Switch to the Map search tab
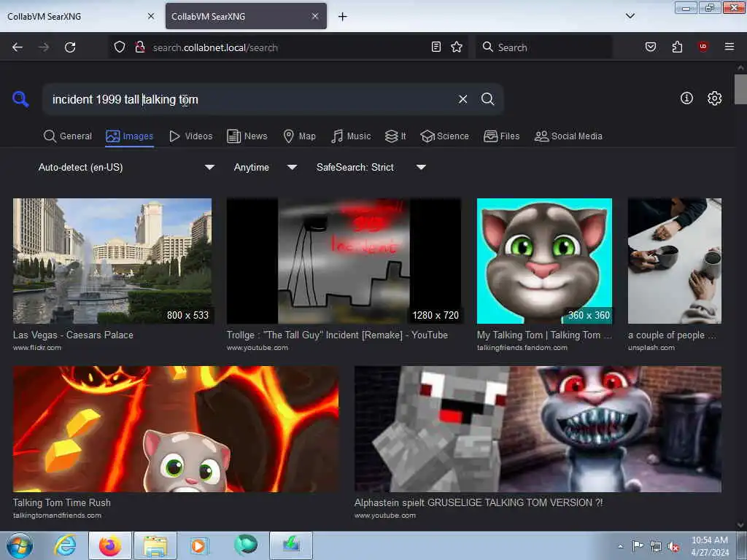 [299, 136]
